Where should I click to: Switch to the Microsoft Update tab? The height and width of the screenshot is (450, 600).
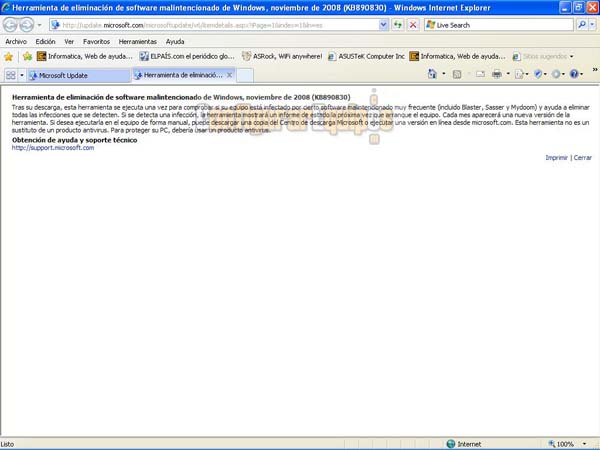point(79,75)
